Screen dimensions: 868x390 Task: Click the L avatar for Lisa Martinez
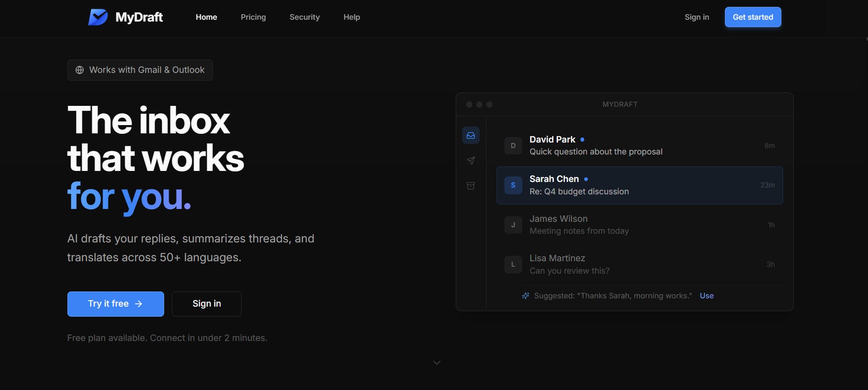pyautogui.click(x=513, y=264)
